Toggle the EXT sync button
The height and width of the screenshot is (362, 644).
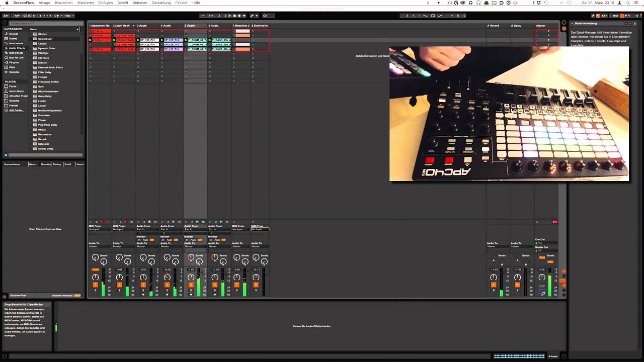click(x=6, y=16)
